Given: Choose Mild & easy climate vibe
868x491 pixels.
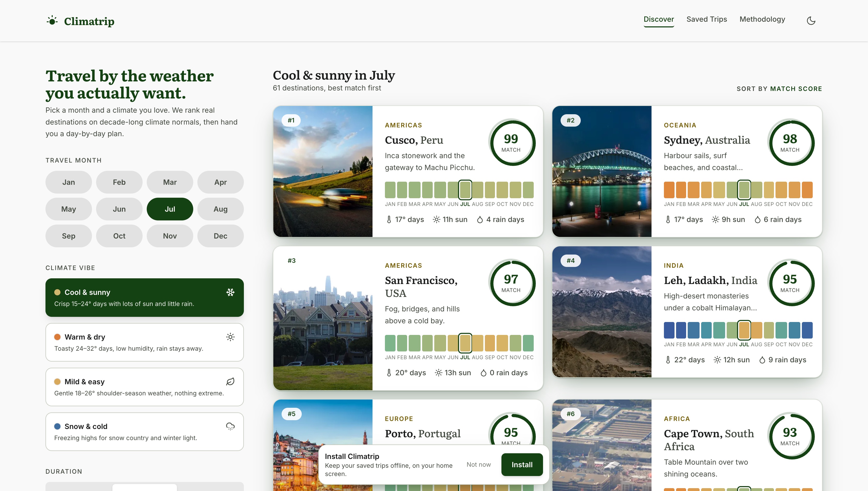Looking at the screenshot, I should click(x=145, y=387).
